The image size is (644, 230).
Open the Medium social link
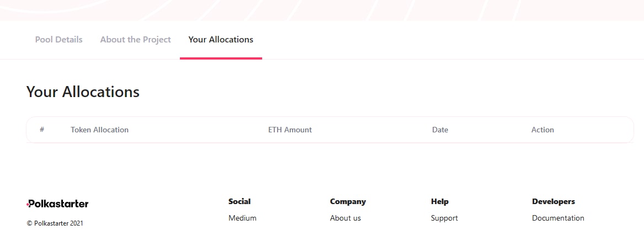point(242,218)
